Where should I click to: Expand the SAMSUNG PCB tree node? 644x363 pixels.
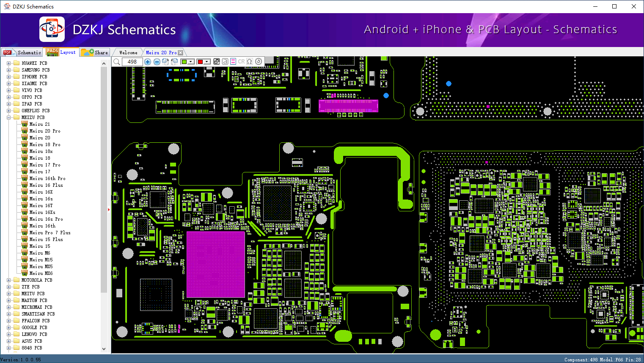point(8,70)
